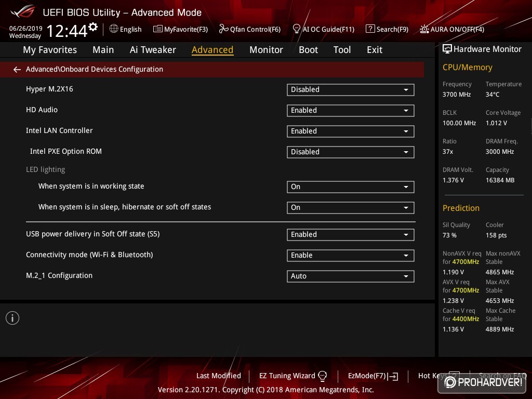The height and width of the screenshot is (399, 532).
Task: Select the When system is in working state label
Action: [91, 187]
